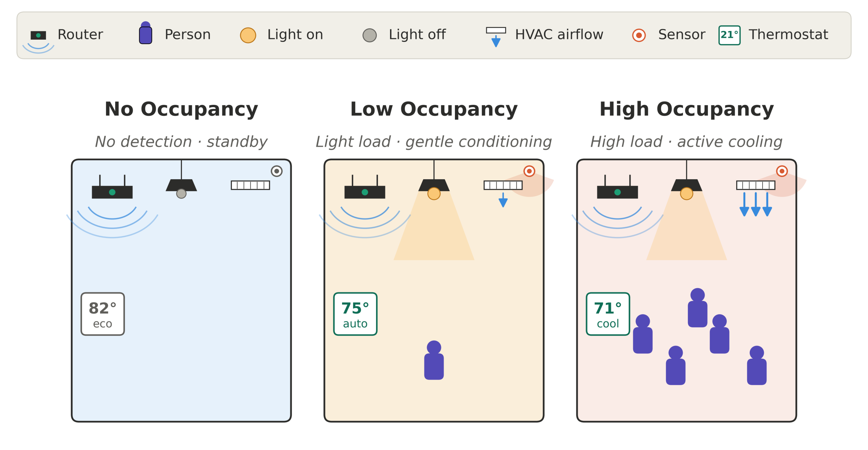
Task: Select the orange Light on legend circle
Action: click(x=248, y=35)
